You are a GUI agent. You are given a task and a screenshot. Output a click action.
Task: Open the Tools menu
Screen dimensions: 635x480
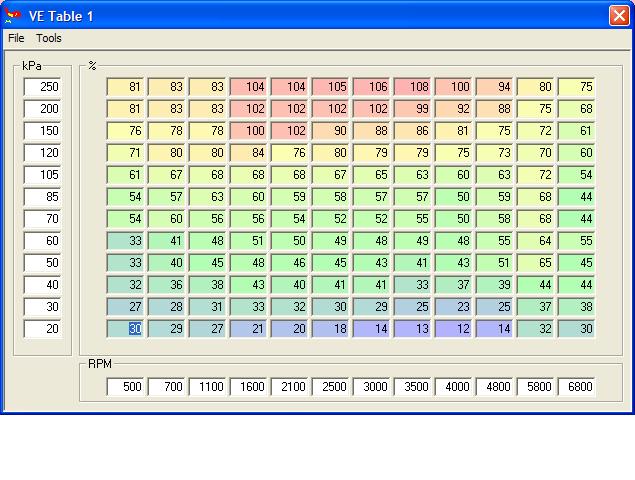tap(49, 38)
